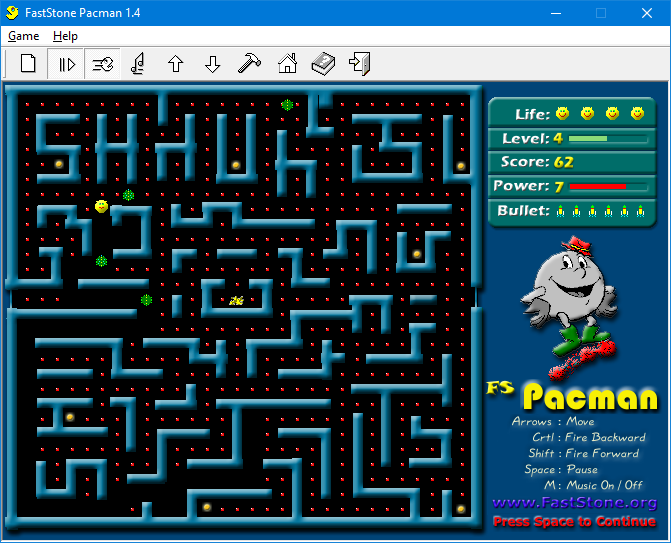Click the www.FastStone.org link
Viewport: 671px width, 543px height.
[574, 502]
